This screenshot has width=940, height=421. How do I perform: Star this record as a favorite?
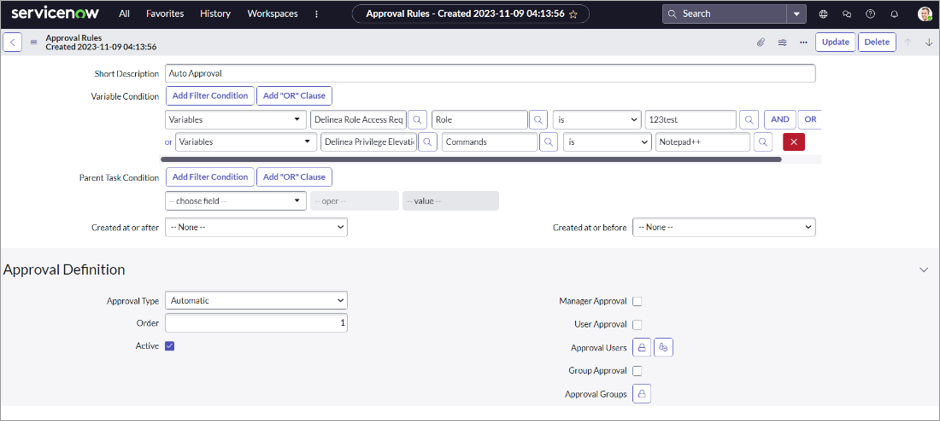click(573, 14)
